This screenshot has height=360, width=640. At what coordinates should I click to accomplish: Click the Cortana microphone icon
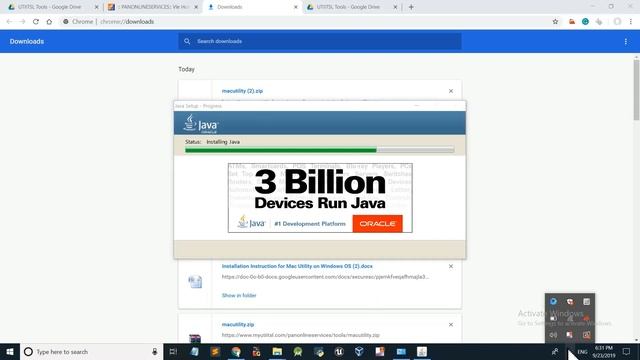[155, 352]
